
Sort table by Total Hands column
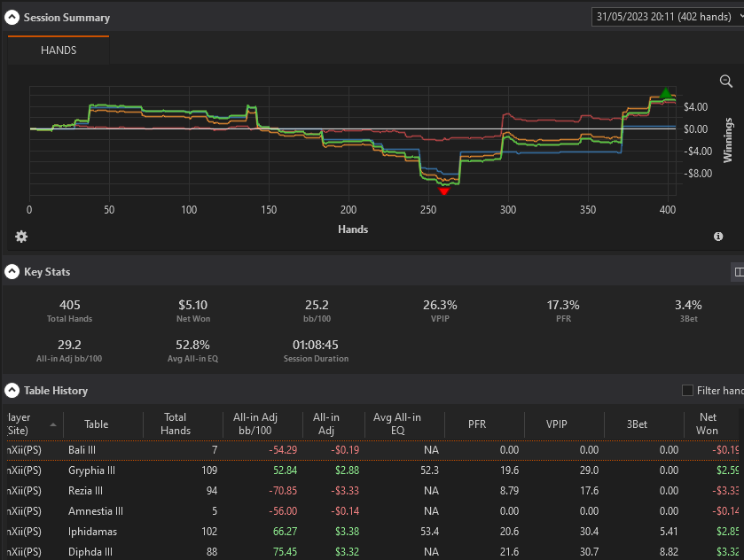click(175, 424)
